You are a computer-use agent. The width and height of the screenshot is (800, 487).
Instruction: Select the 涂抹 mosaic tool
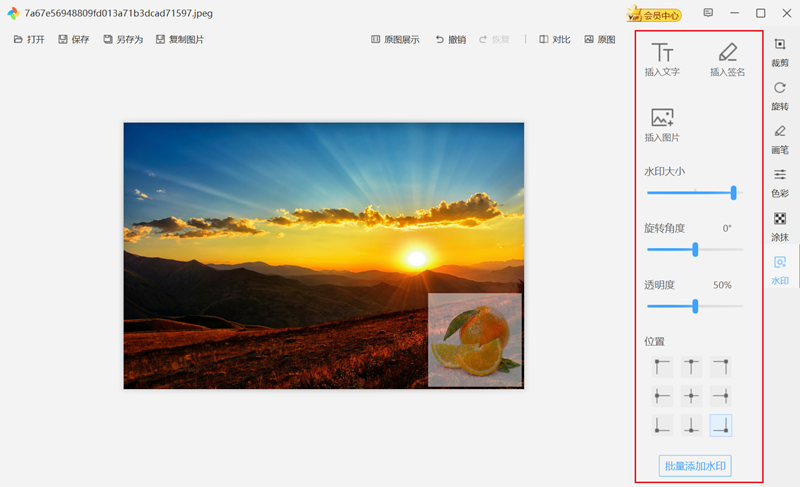coord(780,227)
